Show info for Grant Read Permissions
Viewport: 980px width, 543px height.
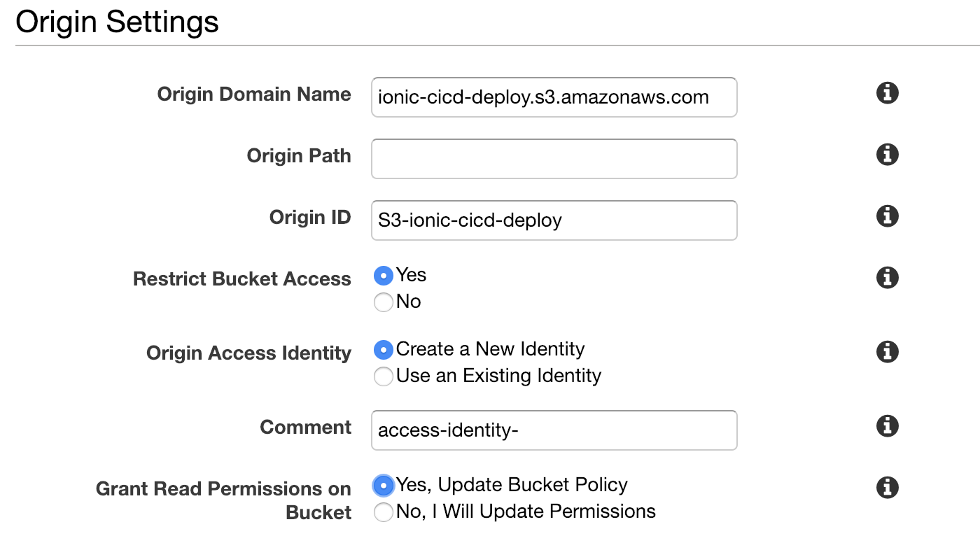point(887,488)
